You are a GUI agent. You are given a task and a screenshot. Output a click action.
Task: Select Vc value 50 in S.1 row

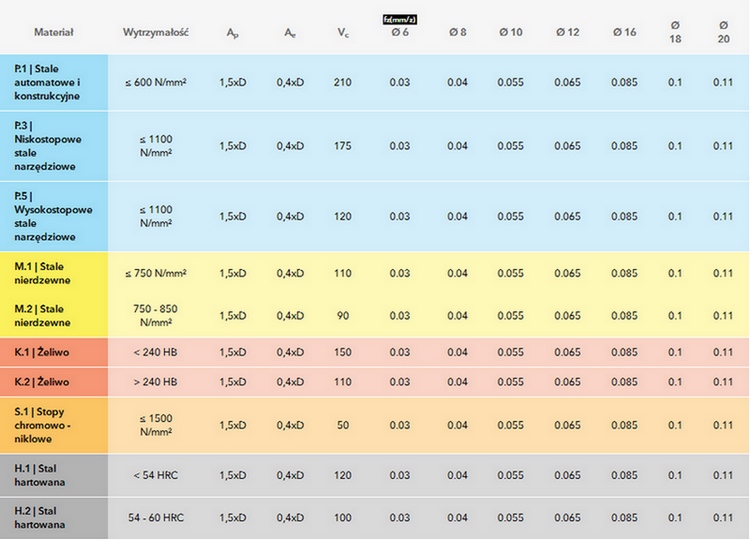point(343,425)
